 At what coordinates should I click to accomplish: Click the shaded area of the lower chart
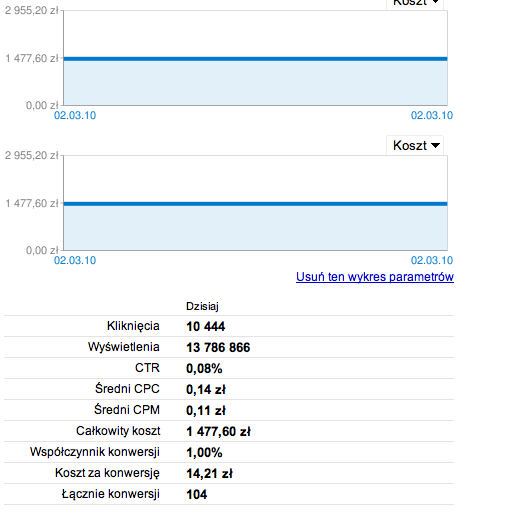(255, 228)
